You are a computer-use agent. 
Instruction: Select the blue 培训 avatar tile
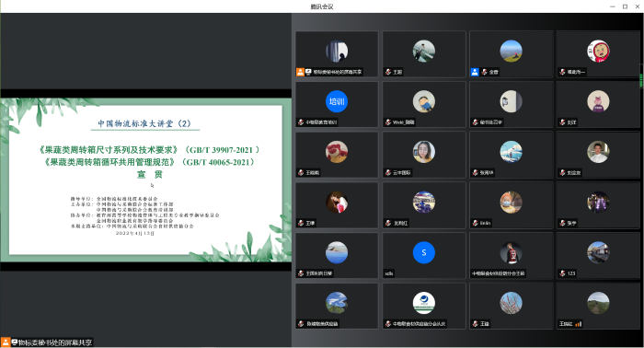pyautogui.click(x=337, y=104)
